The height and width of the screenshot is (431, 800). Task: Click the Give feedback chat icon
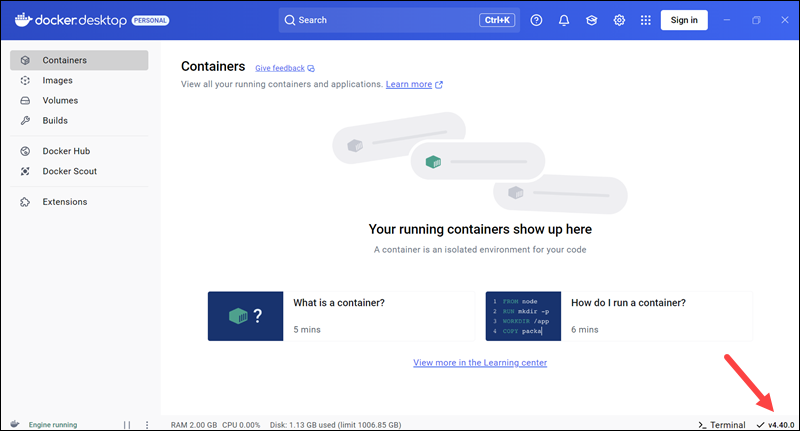click(311, 68)
